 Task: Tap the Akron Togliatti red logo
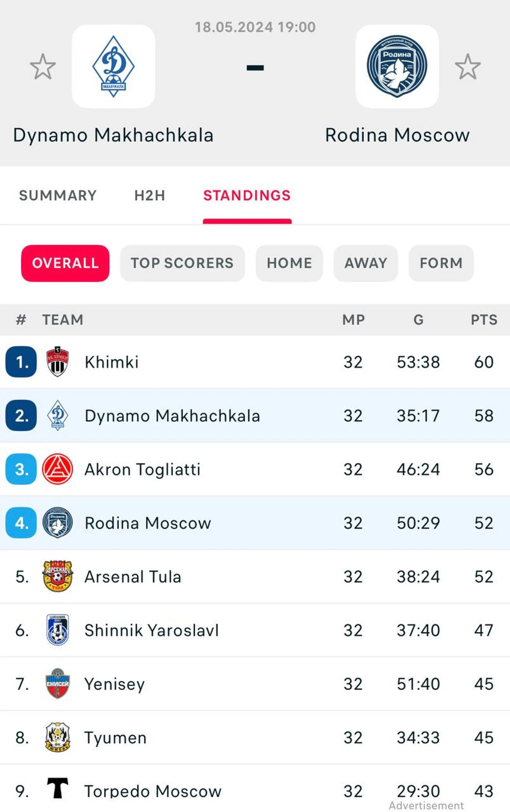tap(58, 469)
